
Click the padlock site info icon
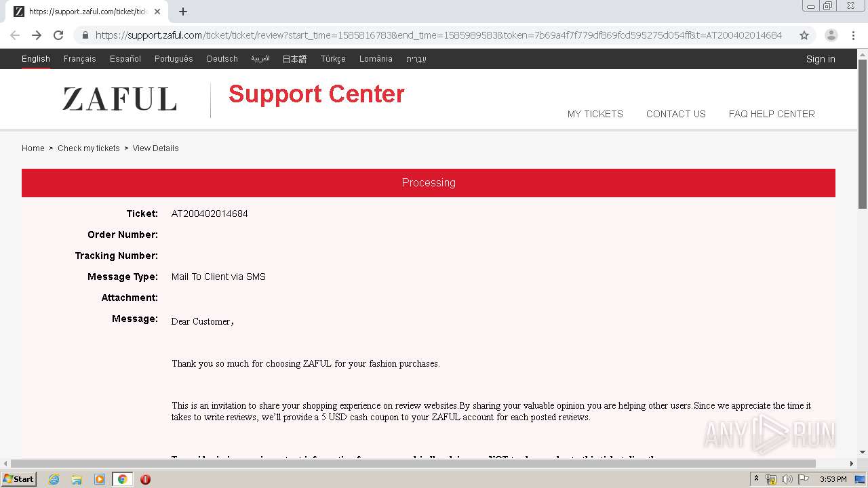(x=85, y=35)
